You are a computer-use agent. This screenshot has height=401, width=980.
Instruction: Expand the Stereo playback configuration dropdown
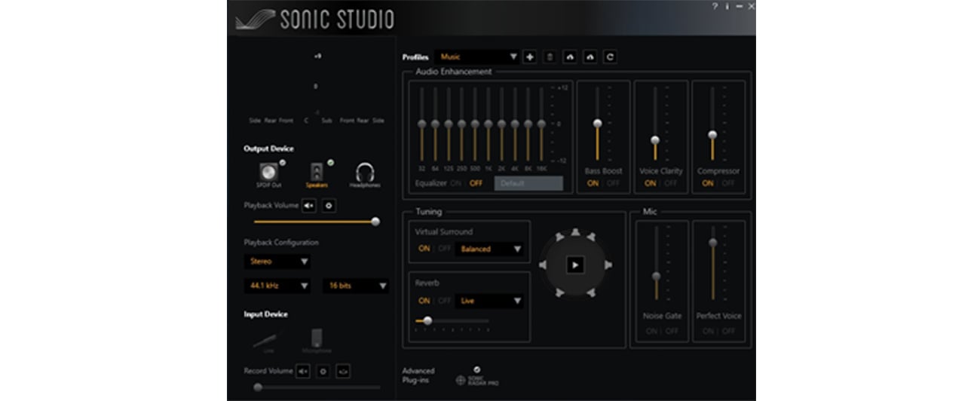[277, 262]
